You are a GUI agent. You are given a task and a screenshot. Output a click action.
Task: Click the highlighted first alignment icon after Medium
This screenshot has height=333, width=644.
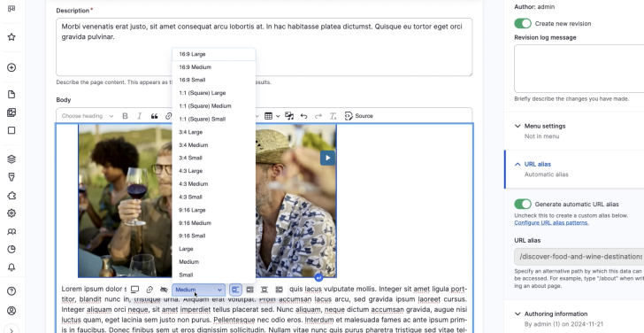[235, 290]
